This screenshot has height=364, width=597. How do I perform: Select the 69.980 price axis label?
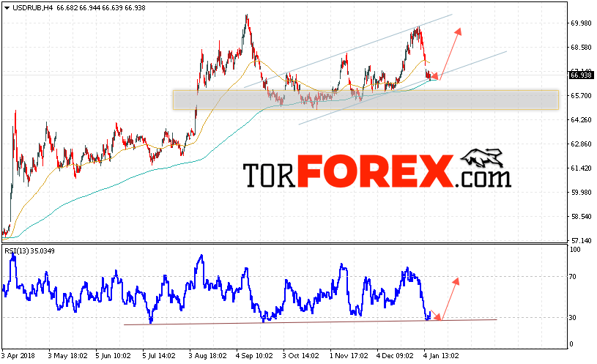(x=581, y=23)
